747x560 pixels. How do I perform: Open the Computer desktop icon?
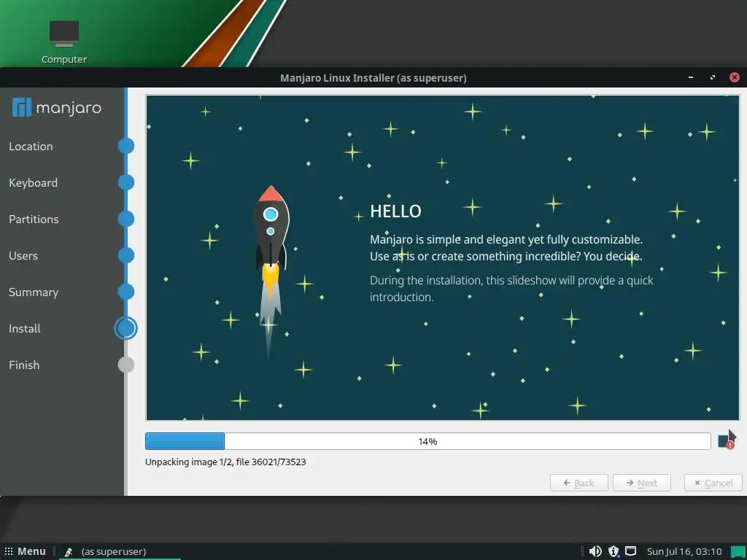(x=64, y=42)
